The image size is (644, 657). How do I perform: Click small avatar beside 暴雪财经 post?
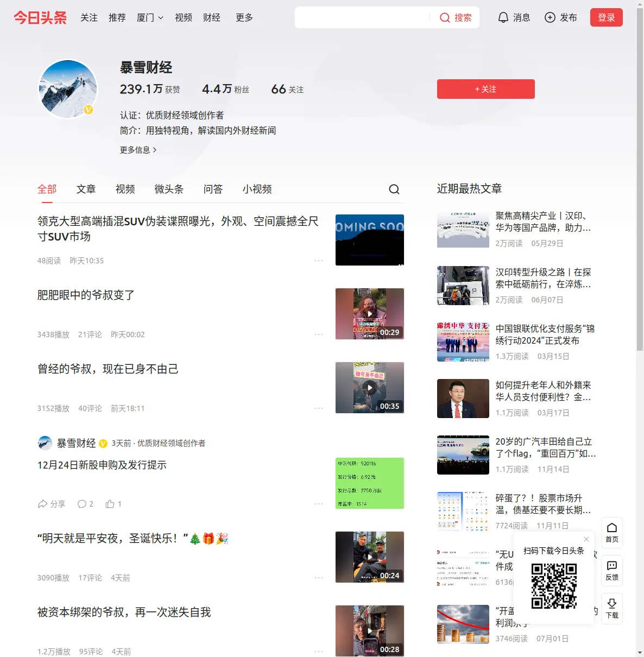point(45,443)
